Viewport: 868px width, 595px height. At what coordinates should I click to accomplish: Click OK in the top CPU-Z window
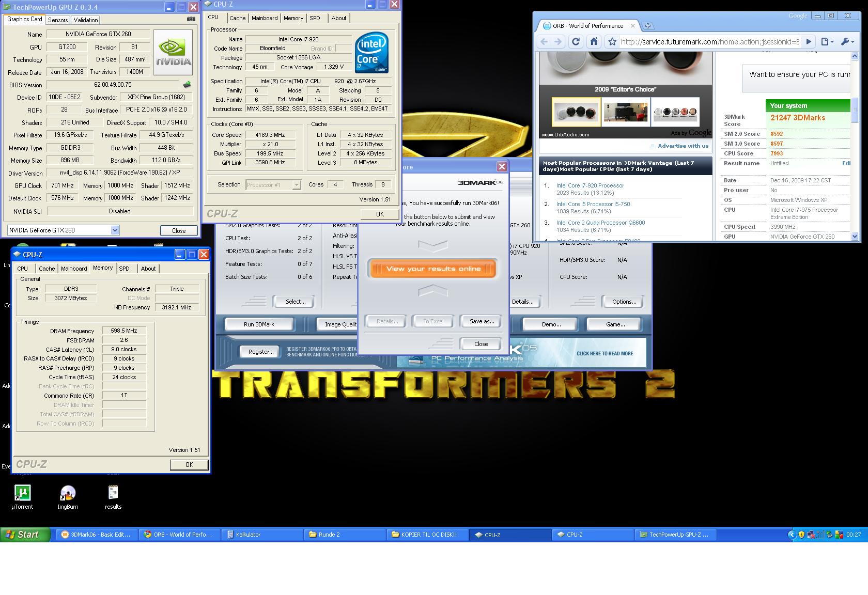pos(380,214)
